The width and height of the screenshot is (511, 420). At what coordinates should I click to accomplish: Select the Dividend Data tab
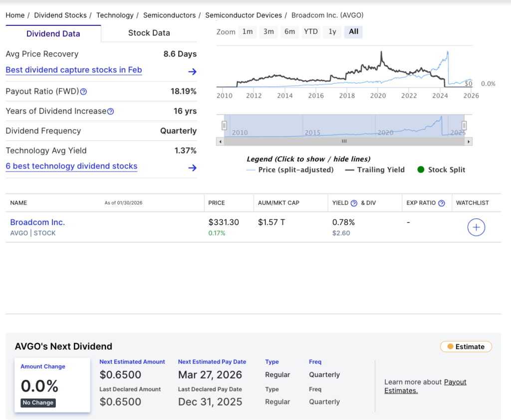53,34
